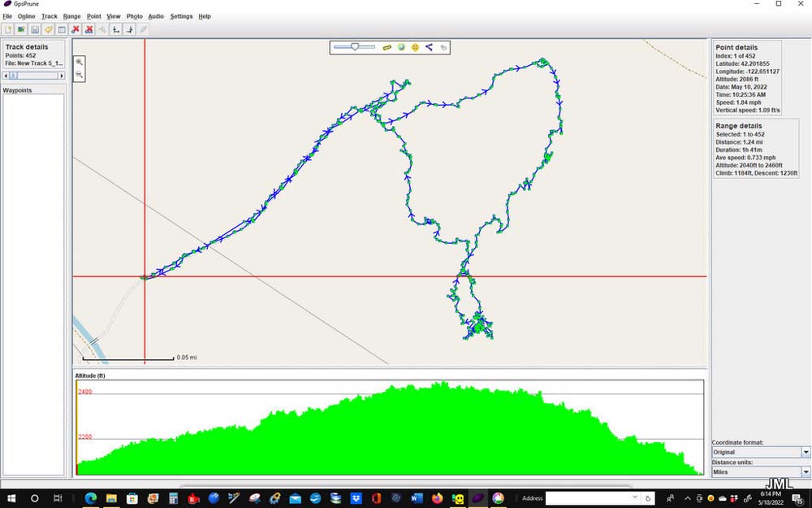The height and width of the screenshot is (508, 812).
Task: Click the delete point red X icon
Action: tap(76, 29)
